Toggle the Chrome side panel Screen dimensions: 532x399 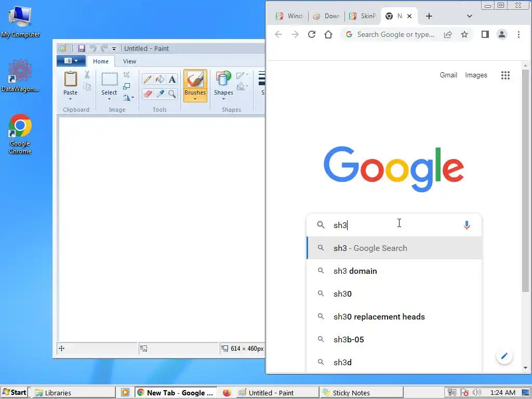point(485,34)
